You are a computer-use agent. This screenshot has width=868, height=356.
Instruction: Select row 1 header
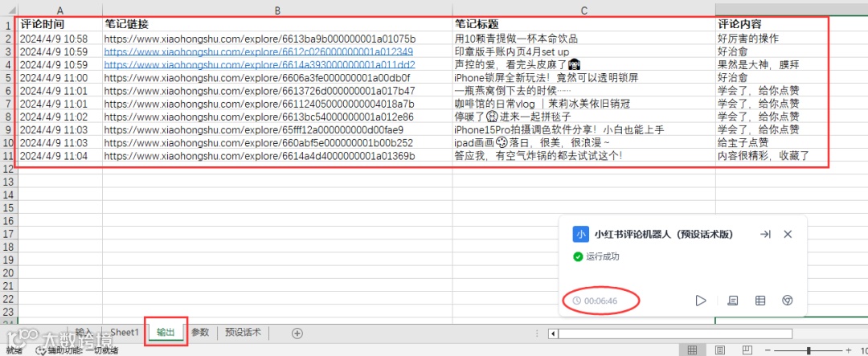click(x=8, y=25)
